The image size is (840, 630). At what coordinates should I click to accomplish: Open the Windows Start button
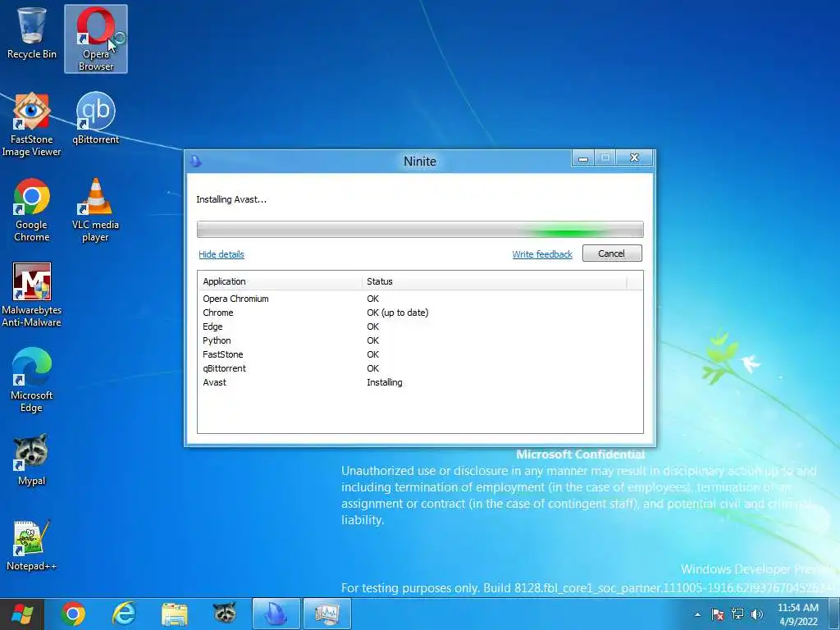22,614
